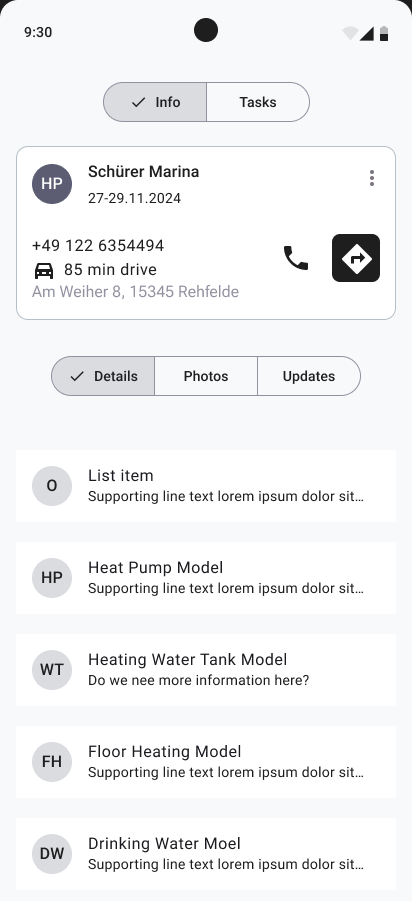Call the customer via the phone icon
412x901 pixels.
[x=296, y=258]
